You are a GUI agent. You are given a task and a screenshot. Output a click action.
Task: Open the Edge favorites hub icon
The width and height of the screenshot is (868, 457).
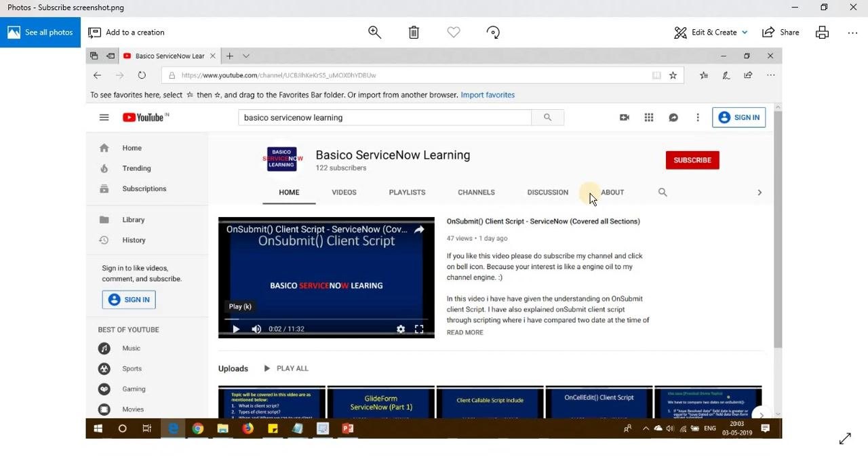[704, 75]
